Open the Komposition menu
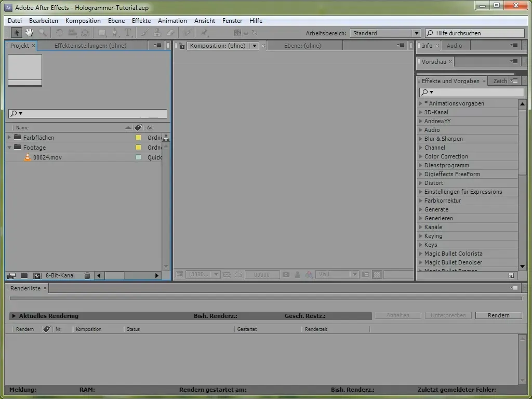The height and width of the screenshot is (399, 532). 83,21
